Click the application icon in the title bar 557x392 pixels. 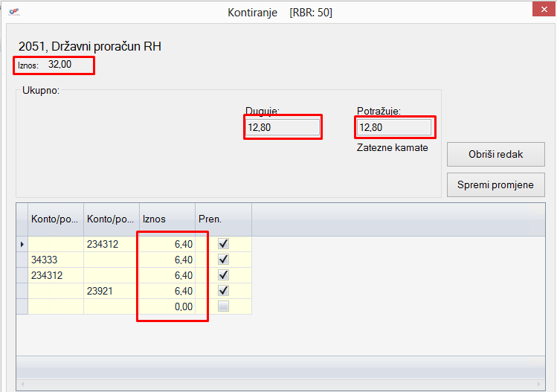pyautogui.click(x=13, y=12)
